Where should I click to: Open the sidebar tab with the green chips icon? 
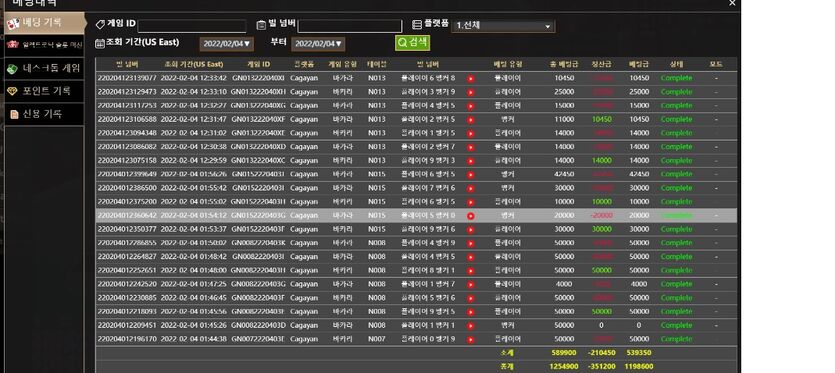[x=44, y=68]
